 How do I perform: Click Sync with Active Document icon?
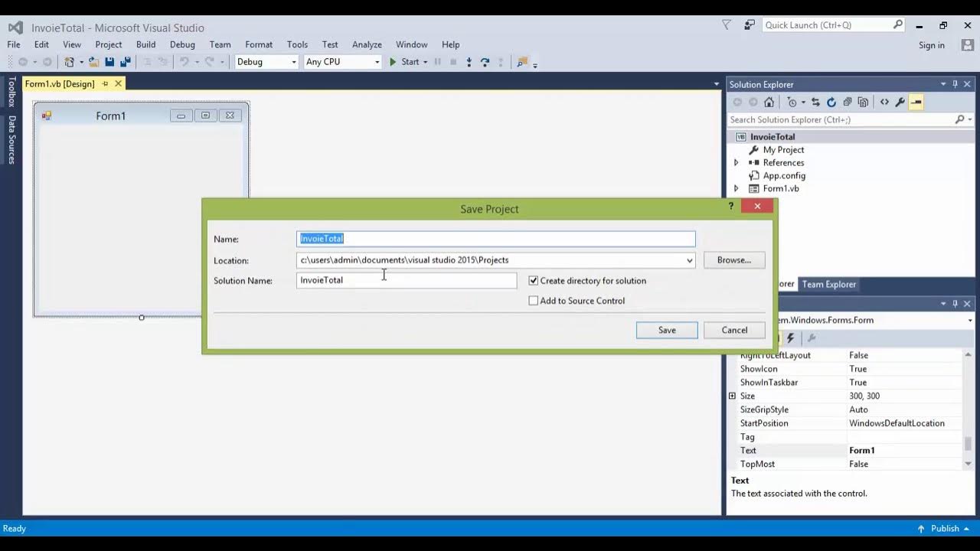tap(815, 102)
